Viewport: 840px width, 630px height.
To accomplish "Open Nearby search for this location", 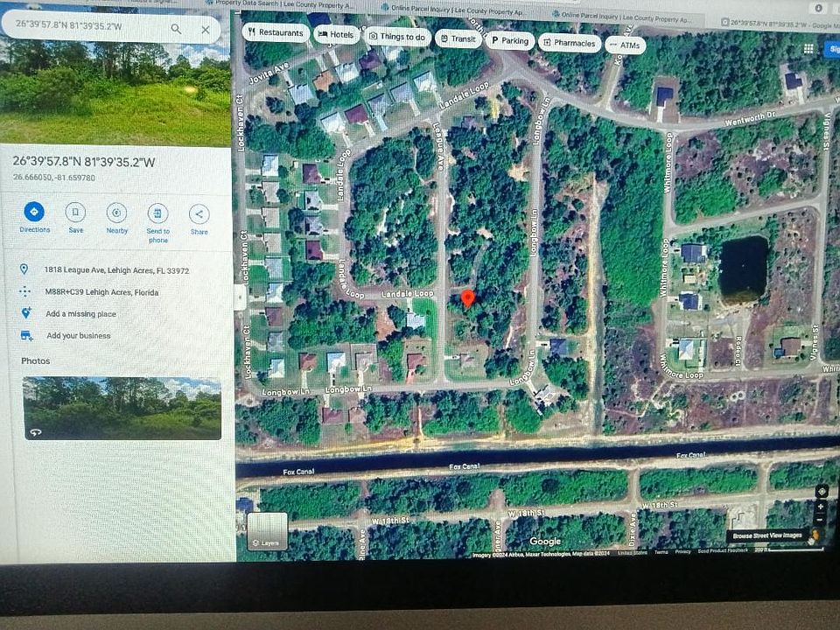I will coord(116,213).
